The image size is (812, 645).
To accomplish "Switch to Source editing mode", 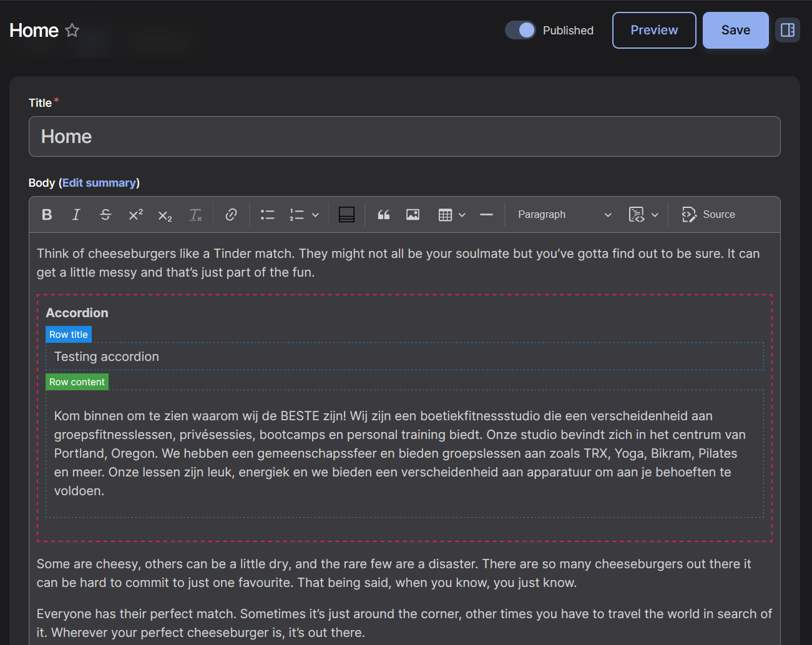I will [708, 214].
